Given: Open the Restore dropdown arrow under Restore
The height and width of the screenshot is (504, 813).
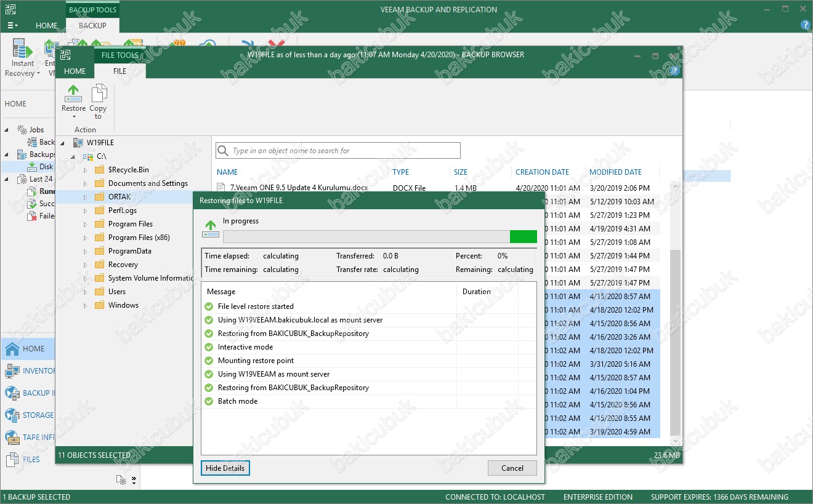Looking at the screenshot, I should point(73,116).
